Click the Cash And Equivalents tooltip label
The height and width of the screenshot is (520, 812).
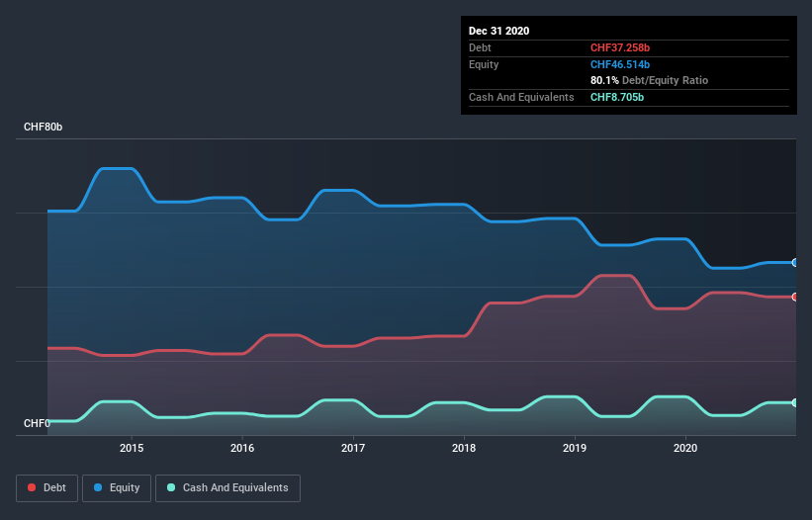521,97
